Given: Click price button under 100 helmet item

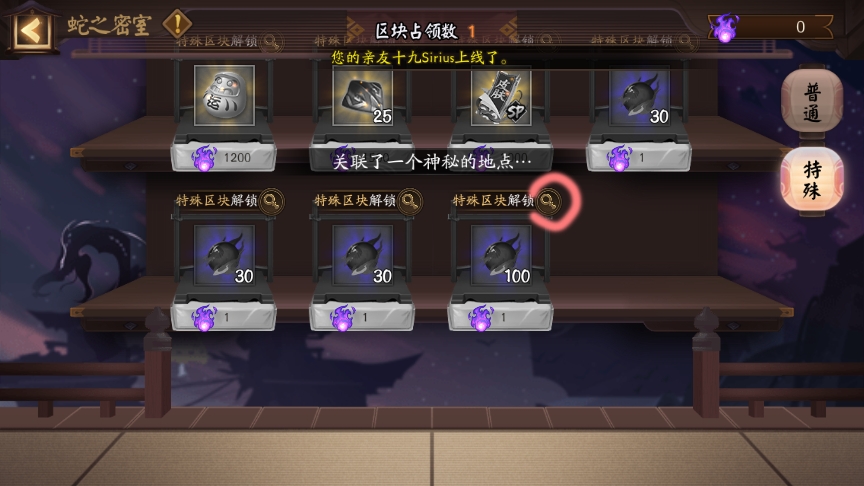Looking at the screenshot, I should [x=500, y=317].
